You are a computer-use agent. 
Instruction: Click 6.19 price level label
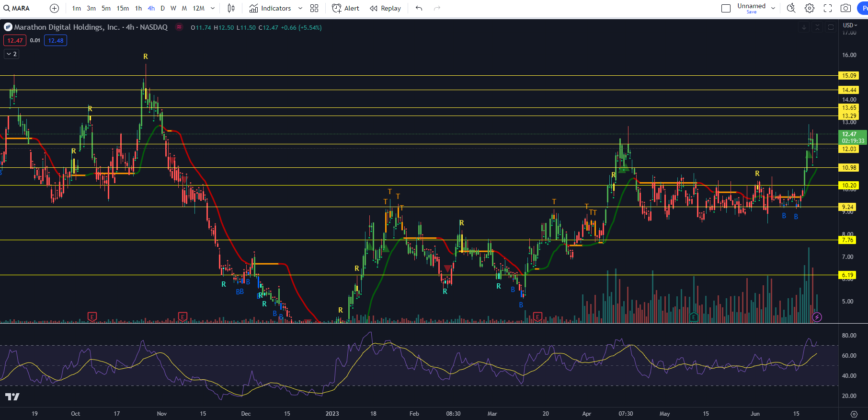(x=847, y=275)
